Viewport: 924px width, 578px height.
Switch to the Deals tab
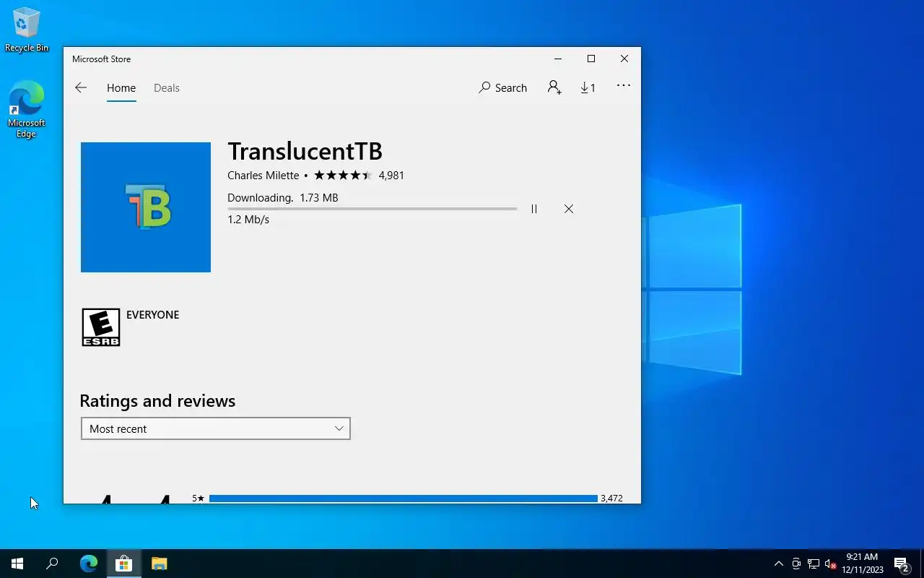[167, 88]
